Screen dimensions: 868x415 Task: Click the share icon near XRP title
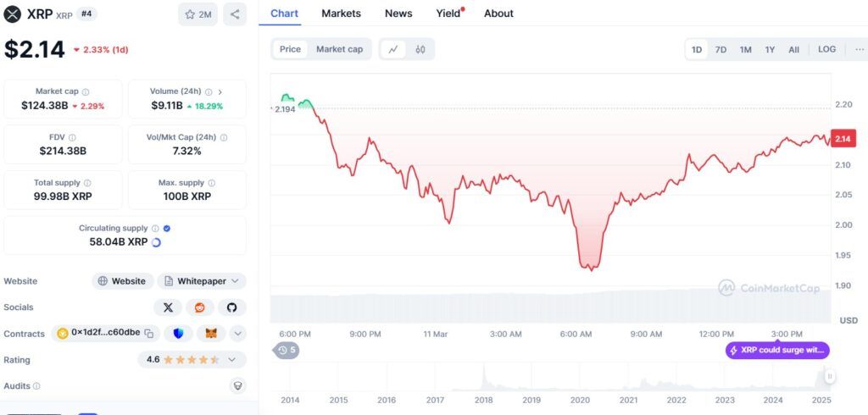235,14
